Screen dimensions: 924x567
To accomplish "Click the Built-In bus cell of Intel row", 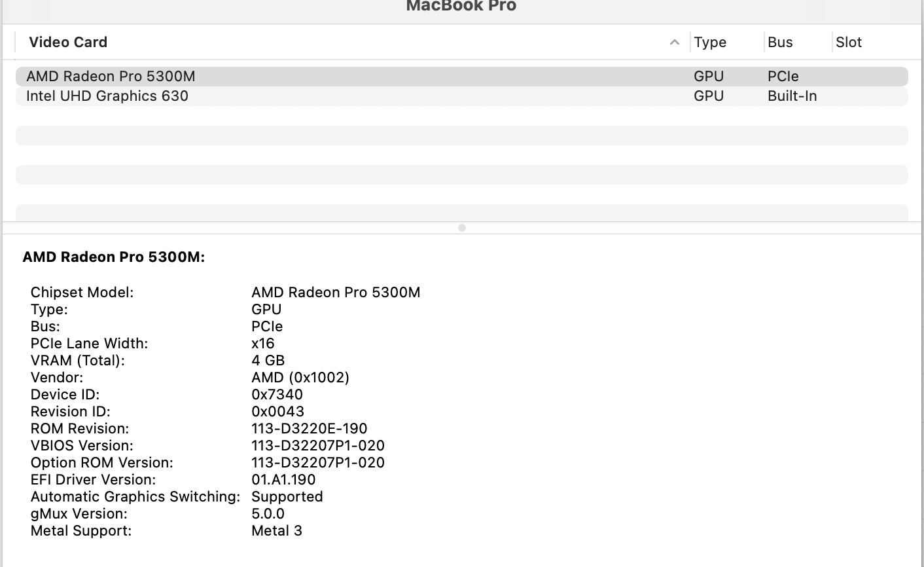I will click(x=792, y=96).
